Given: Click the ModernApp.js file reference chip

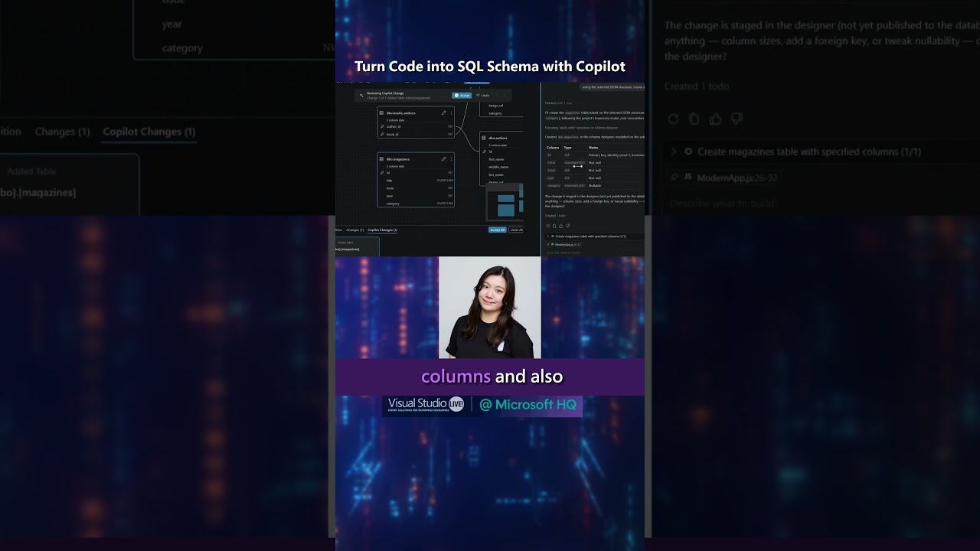Looking at the screenshot, I should [566, 244].
